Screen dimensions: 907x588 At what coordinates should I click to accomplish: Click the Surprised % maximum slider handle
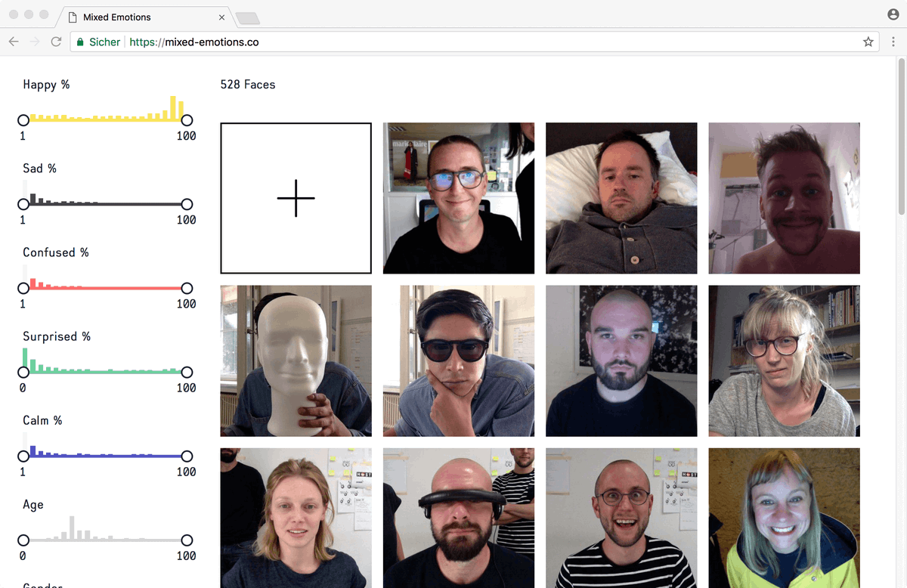coord(187,372)
